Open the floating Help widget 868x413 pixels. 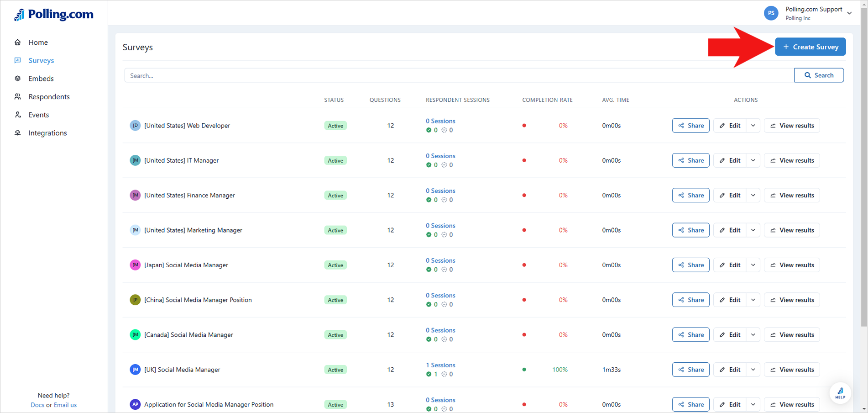click(x=840, y=393)
